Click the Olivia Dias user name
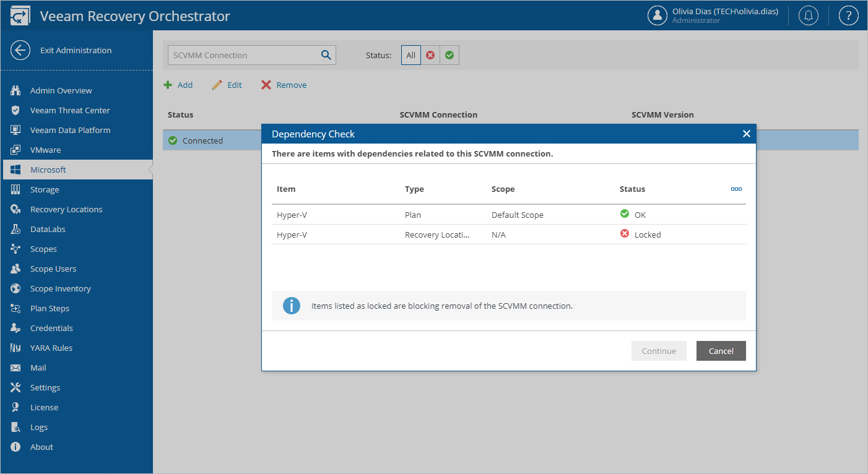 coord(725,11)
